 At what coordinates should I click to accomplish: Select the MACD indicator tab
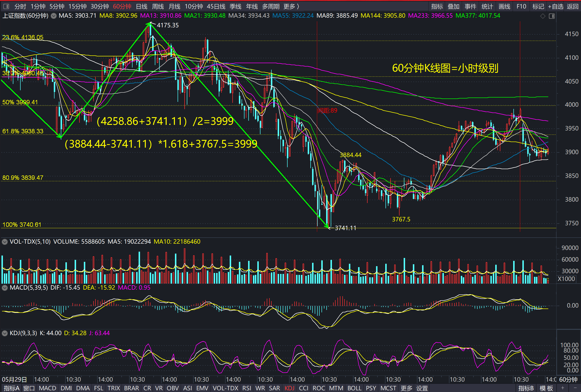[x=47, y=388]
